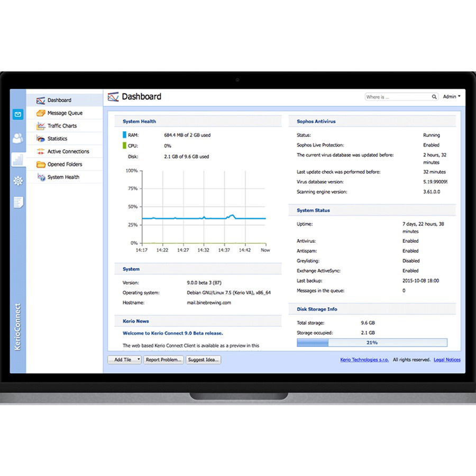Click the Legal Notices link
The image size is (476, 476).
coord(447,360)
